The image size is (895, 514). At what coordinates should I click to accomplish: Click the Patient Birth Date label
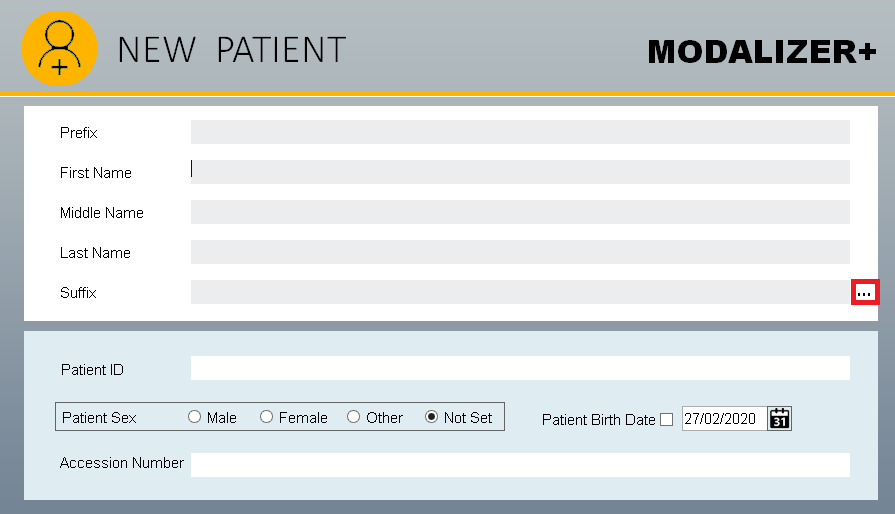click(x=598, y=420)
